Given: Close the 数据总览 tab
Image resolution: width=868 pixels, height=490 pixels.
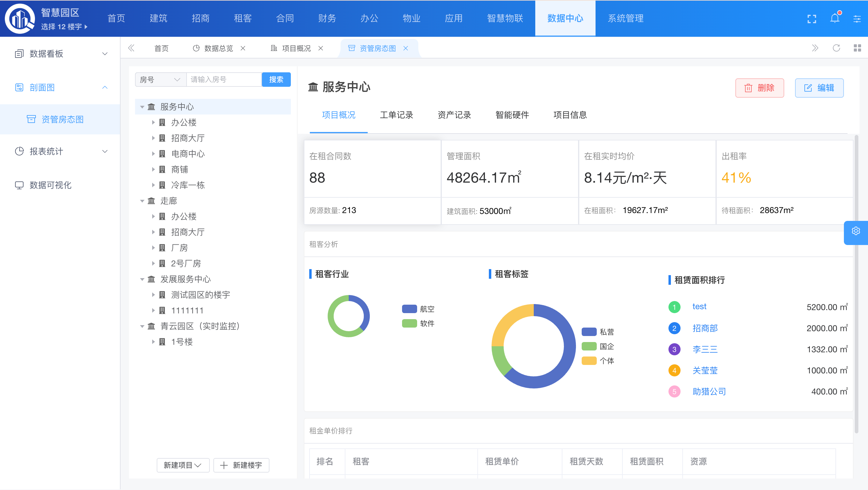Looking at the screenshot, I should pos(243,48).
